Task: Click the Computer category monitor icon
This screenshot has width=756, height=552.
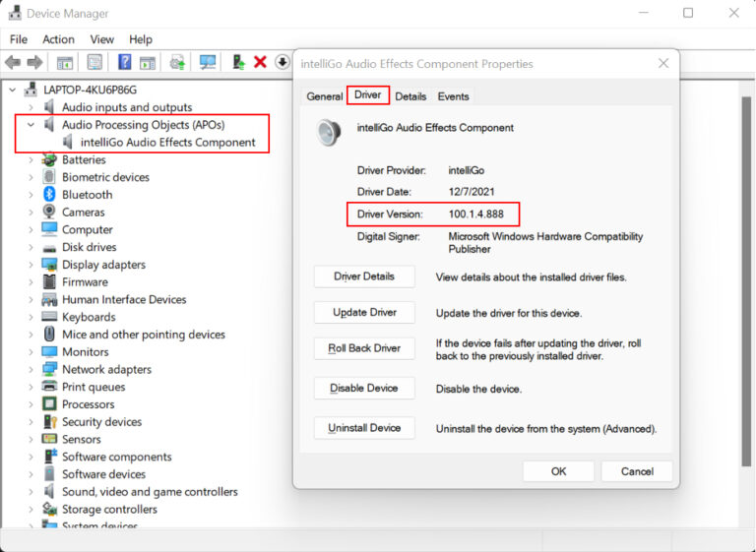Action: (x=49, y=229)
